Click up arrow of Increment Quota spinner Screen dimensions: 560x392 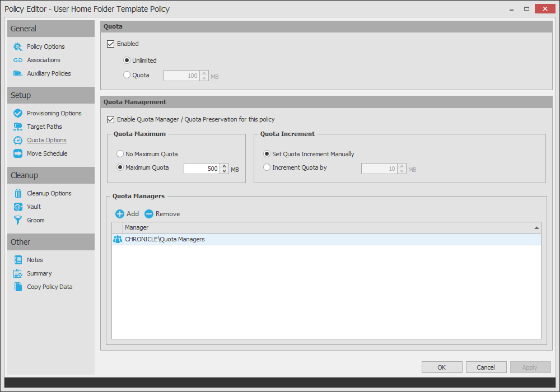402,166
